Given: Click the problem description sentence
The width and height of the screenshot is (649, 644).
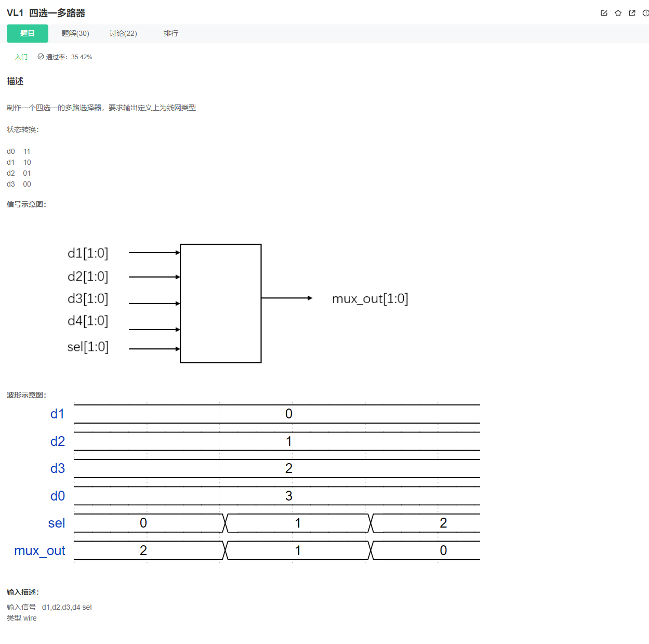Looking at the screenshot, I should point(101,108).
